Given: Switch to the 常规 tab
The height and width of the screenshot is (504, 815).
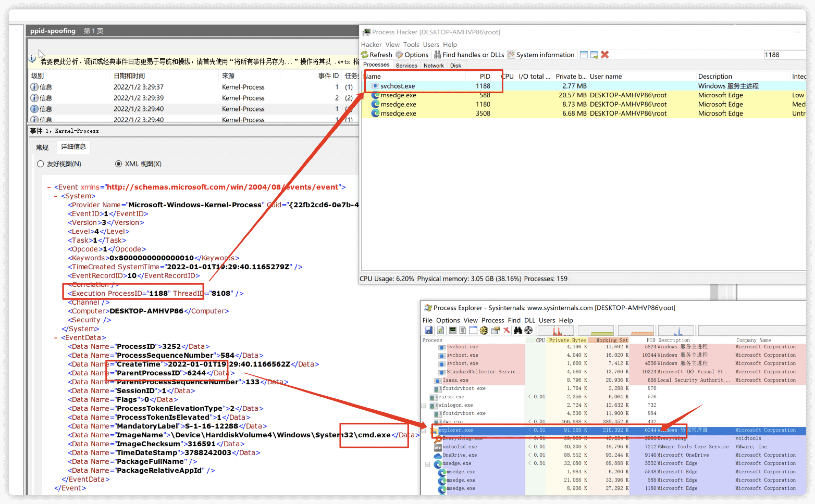Looking at the screenshot, I should pyautogui.click(x=42, y=147).
